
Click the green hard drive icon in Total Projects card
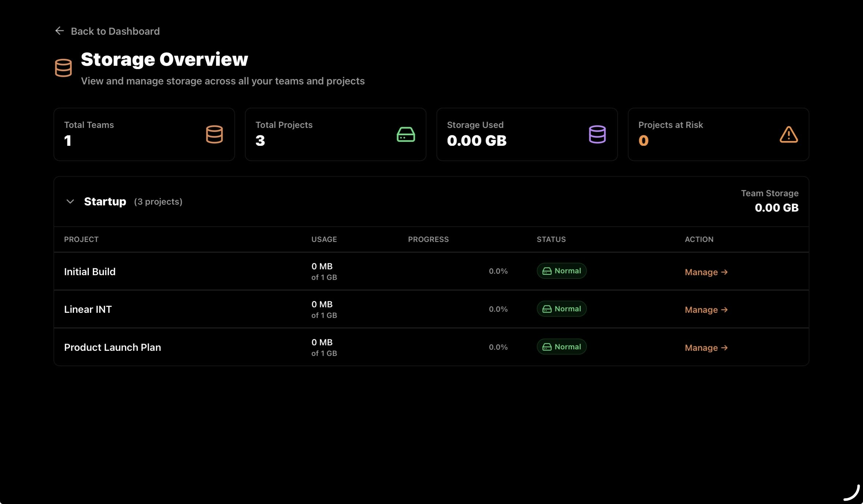tap(406, 134)
